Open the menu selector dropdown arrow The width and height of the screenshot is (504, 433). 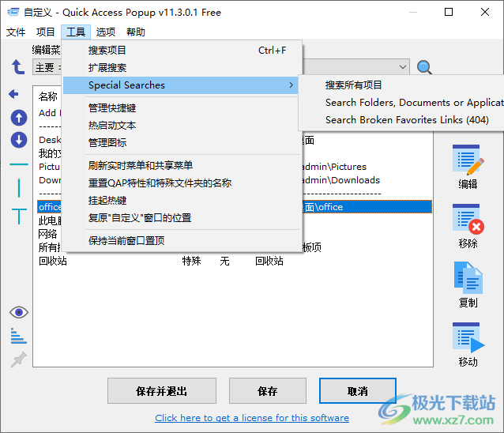coord(402,67)
